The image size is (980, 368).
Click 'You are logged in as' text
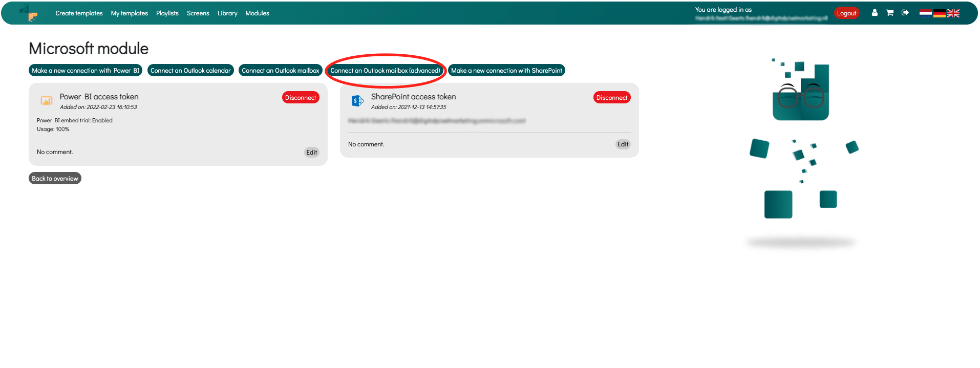tap(723, 10)
